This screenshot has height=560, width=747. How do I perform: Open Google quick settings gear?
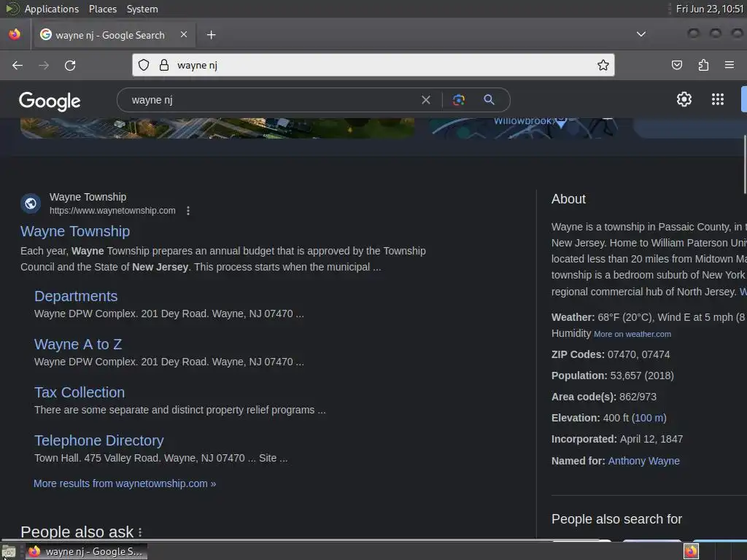click(684, 99)
